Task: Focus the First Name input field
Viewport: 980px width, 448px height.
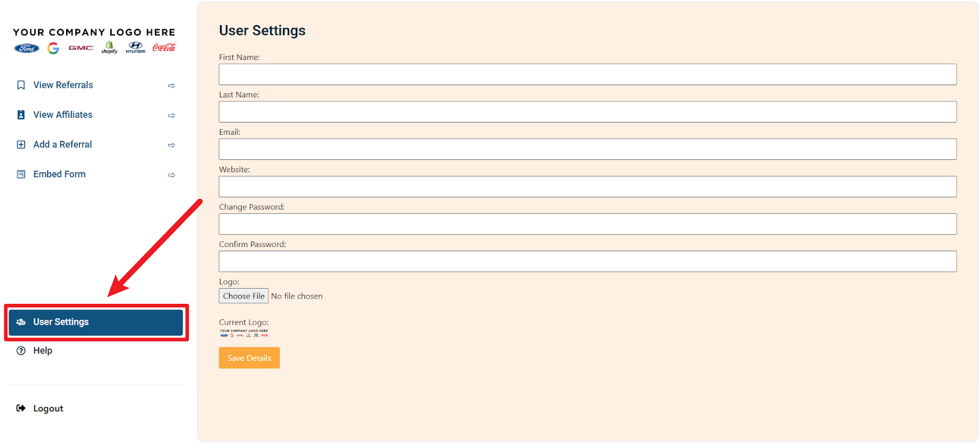Action: [587, 74]
